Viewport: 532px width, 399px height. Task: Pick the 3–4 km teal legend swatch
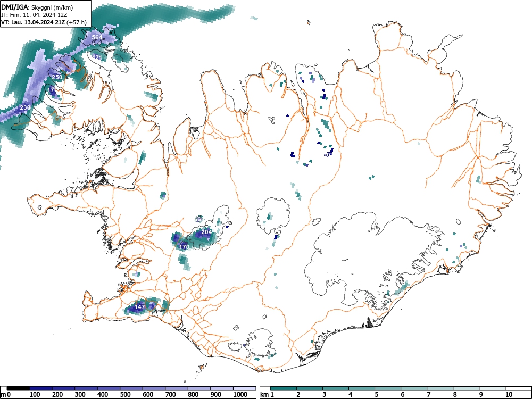pyautogui.click(x=336, y=388)
